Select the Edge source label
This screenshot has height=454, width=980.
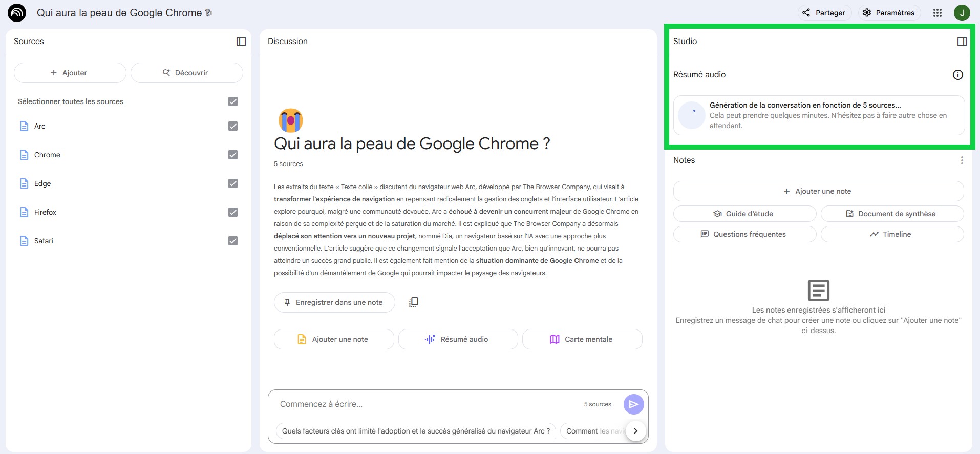[x=42, y=183]
